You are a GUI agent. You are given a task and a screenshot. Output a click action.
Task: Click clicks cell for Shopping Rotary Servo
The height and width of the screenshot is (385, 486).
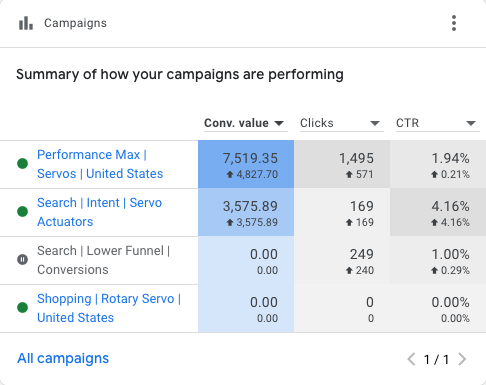click(342, 308)
